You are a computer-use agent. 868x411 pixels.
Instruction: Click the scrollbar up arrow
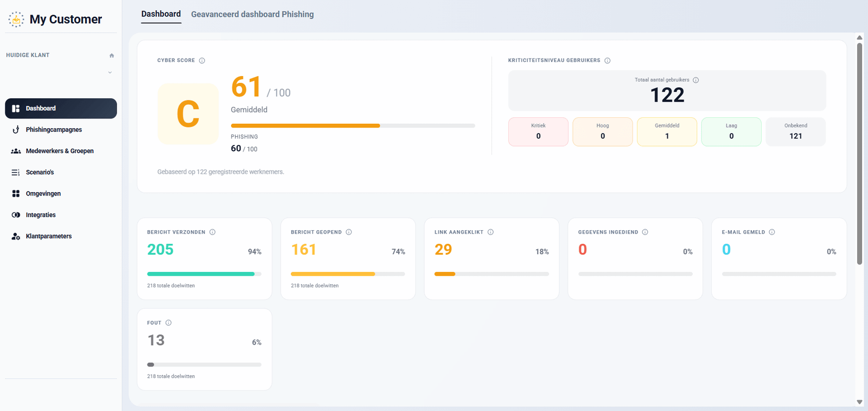[859, 37]
